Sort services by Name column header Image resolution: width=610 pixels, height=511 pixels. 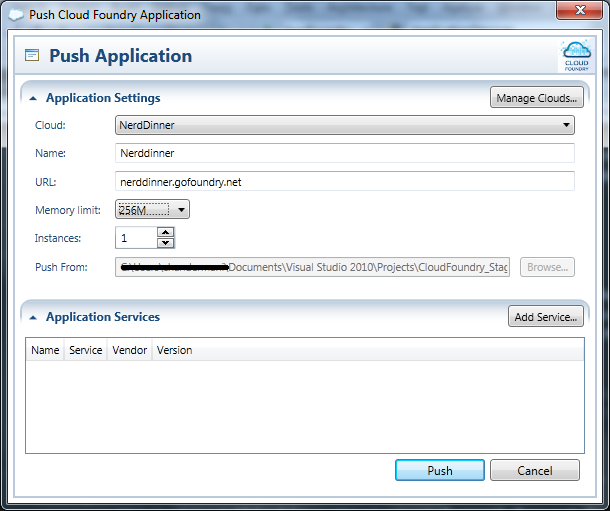[45, 350]
